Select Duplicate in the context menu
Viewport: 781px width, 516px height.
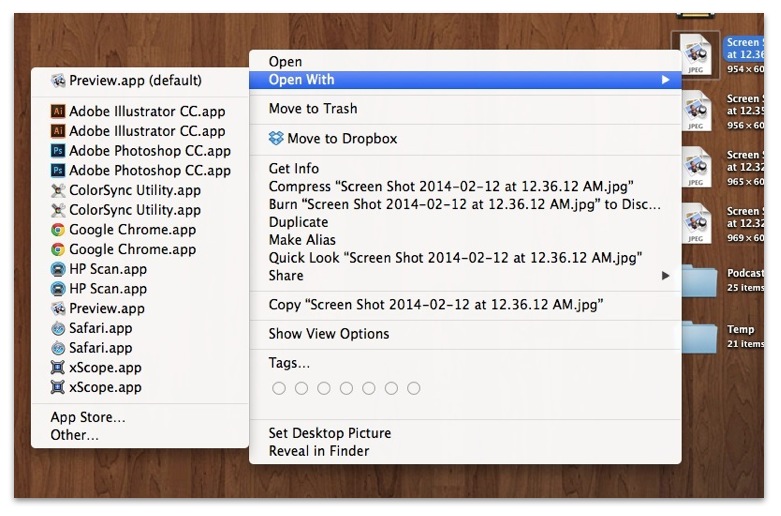465,222
